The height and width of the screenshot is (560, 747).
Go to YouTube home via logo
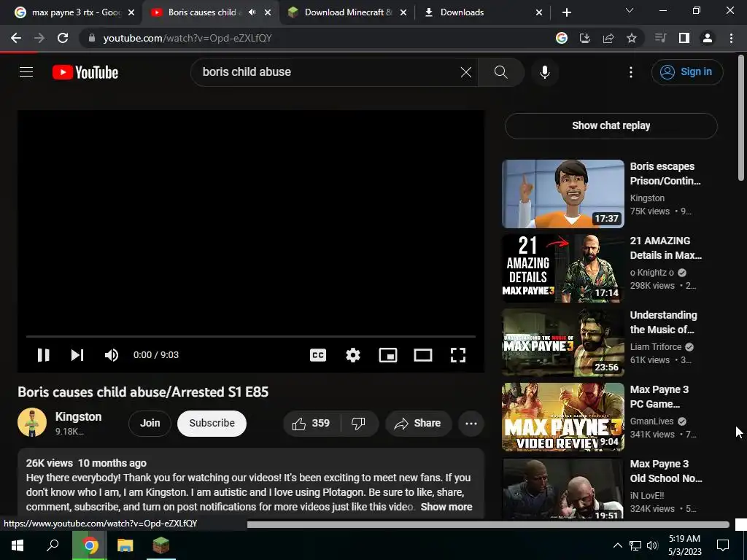(85, 72)
